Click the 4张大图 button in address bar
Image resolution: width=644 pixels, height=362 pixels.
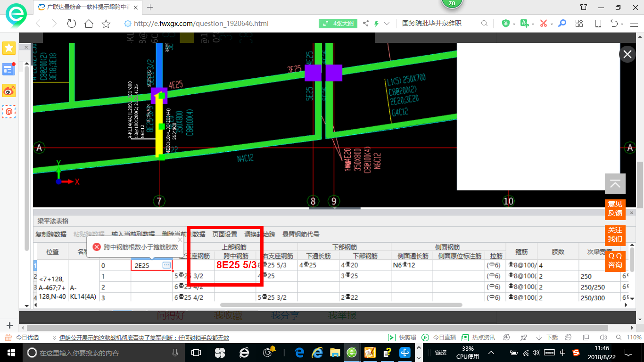coord(338,24)
